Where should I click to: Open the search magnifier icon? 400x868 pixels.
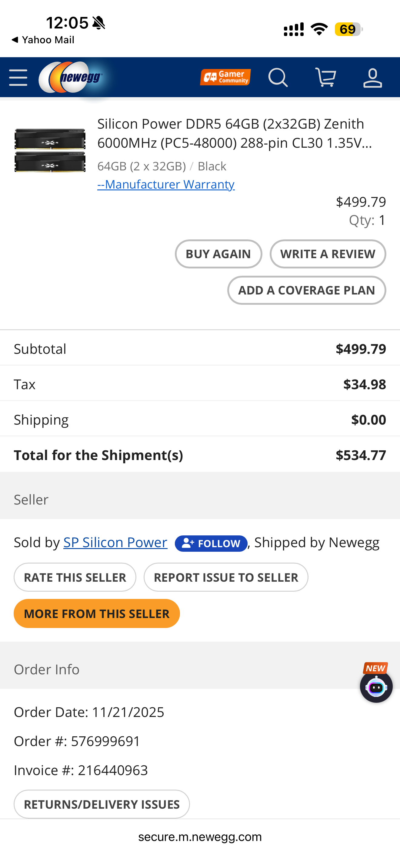(x=278, y=78)
